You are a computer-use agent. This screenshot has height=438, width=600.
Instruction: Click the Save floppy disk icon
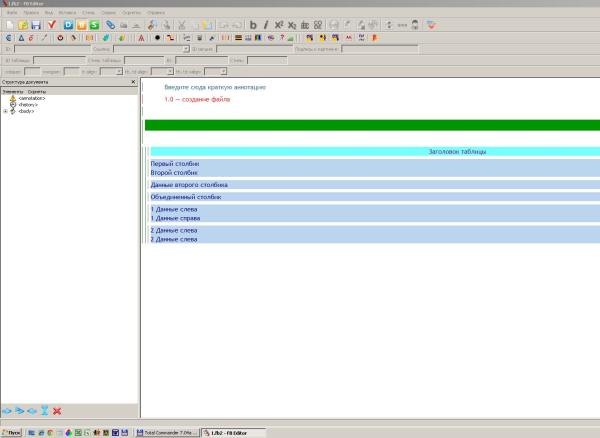[34, 24]
